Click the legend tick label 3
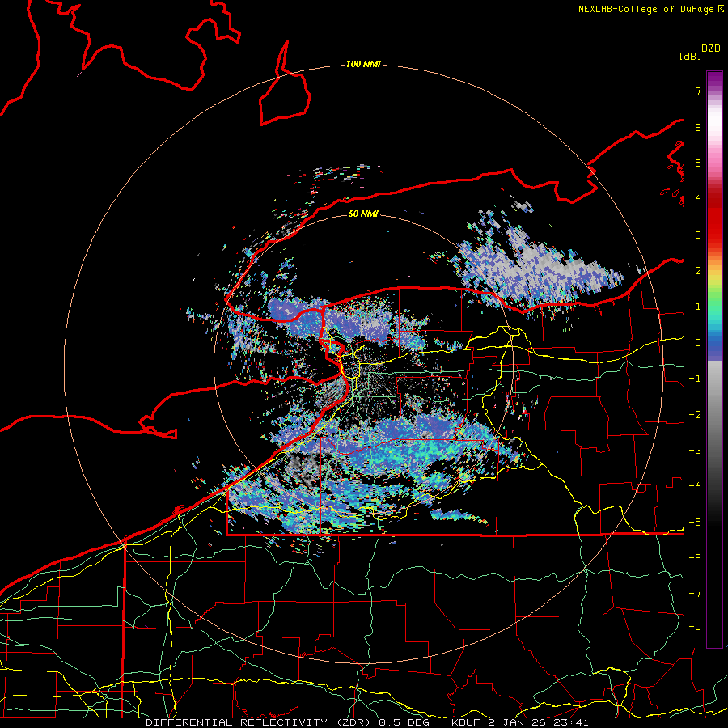Image resolution: width=728 pixels, height=728 pixels. [698, 235]
